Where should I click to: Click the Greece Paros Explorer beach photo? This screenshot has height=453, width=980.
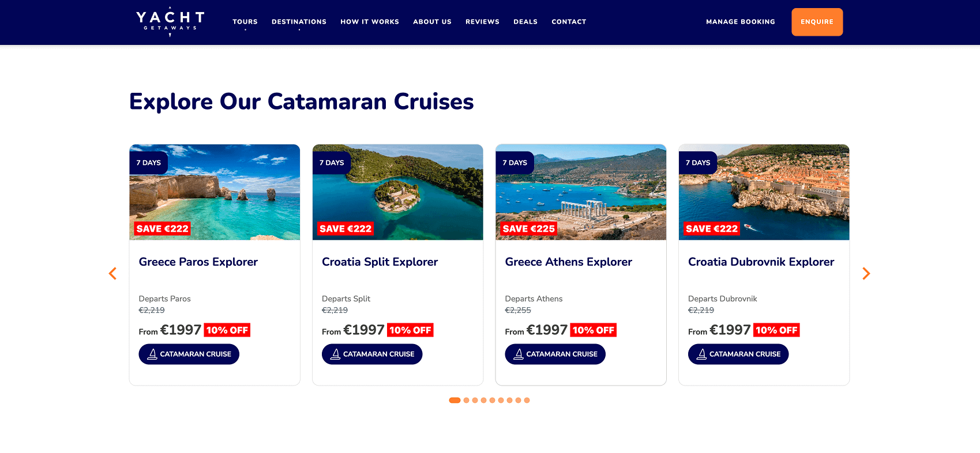[x=215, y=193]
